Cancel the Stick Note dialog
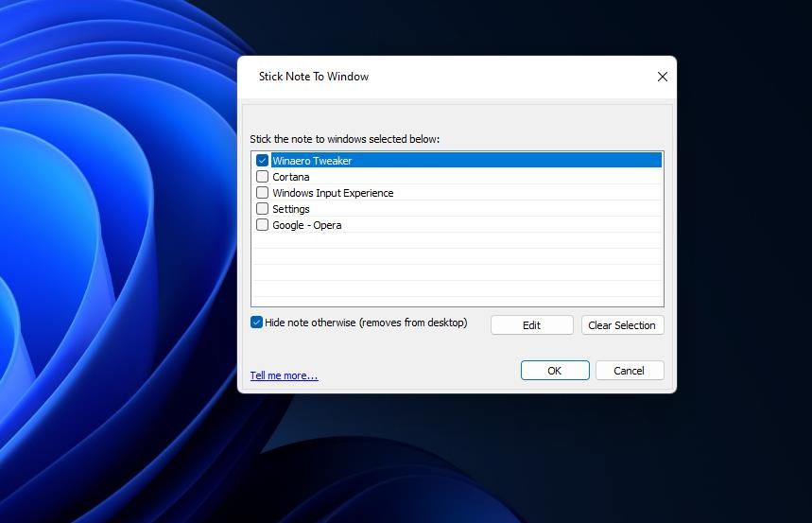The height and width of the screenshot is (523, 812). (x=630, y=370)
